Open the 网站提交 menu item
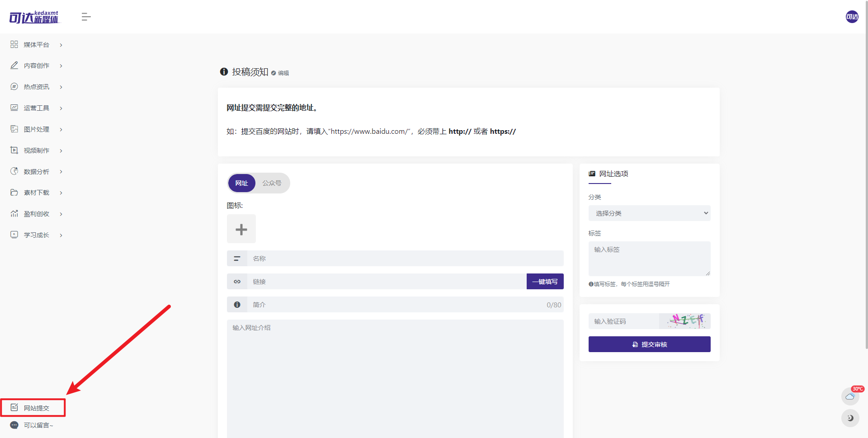Screen dimensions: 868x438 coord(33,407)
